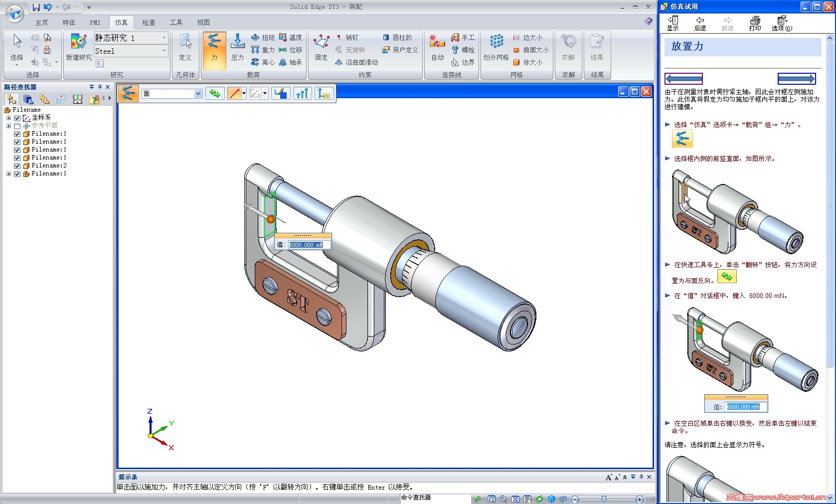Set Edge Size (边大小) for mesh
The width and height of the screenshot is (836, 504).
[x=528, y=37]
